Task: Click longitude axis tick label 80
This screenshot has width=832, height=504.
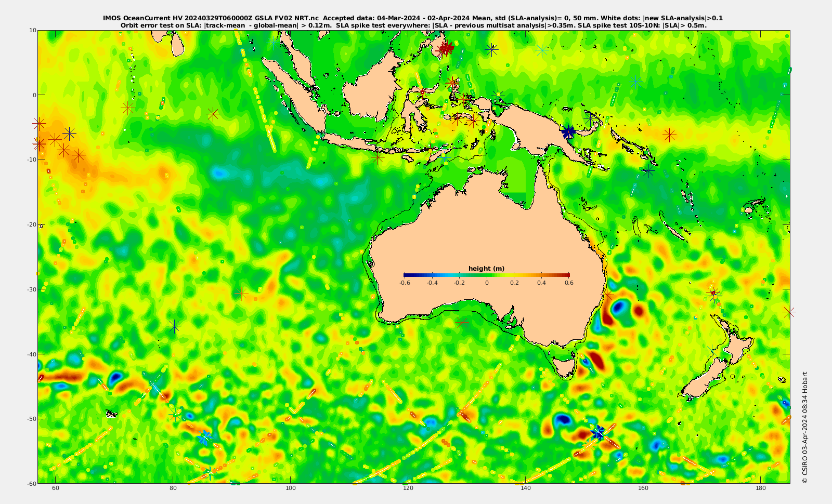Action: point(173,488)
